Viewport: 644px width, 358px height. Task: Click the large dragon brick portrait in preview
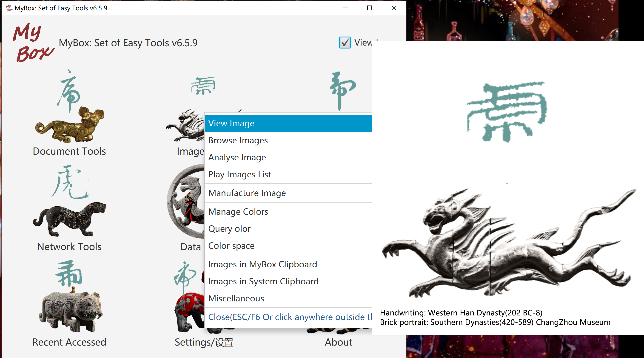(x=508, y=243)
